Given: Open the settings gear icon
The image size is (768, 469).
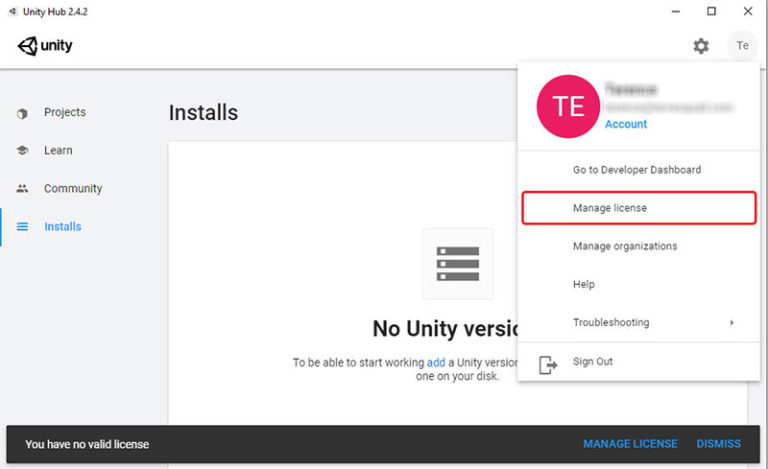Looking at the screenshot, I should [x=701, y=46].
